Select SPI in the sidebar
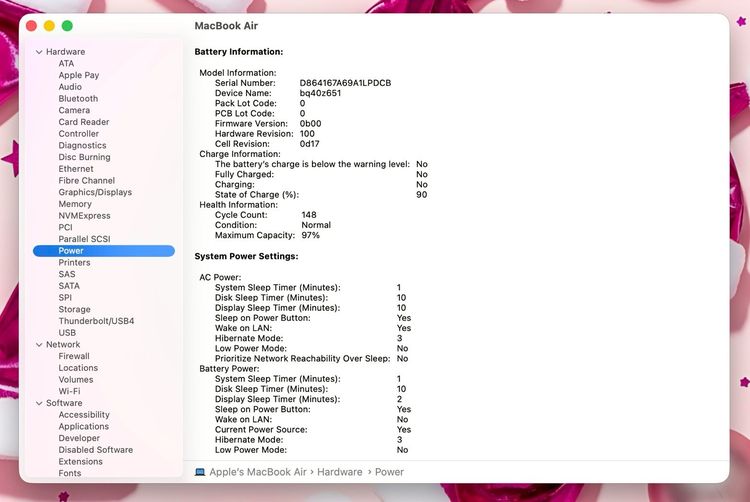 click(x=65, y=298)
